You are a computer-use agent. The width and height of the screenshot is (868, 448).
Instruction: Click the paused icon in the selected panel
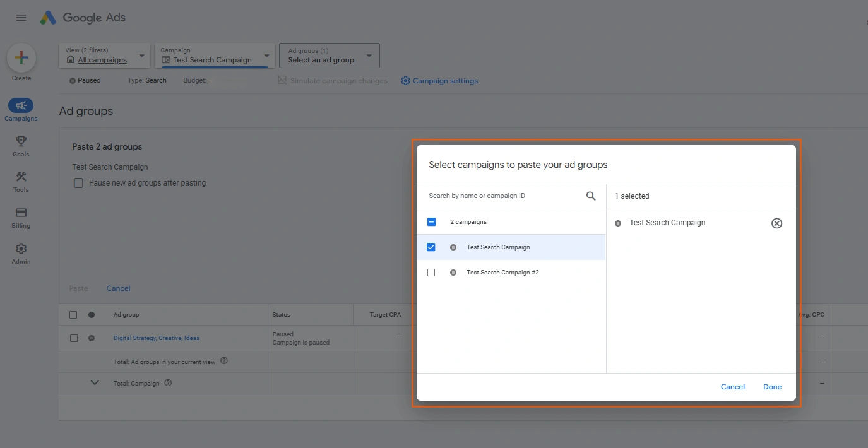[x=618, y=223]
